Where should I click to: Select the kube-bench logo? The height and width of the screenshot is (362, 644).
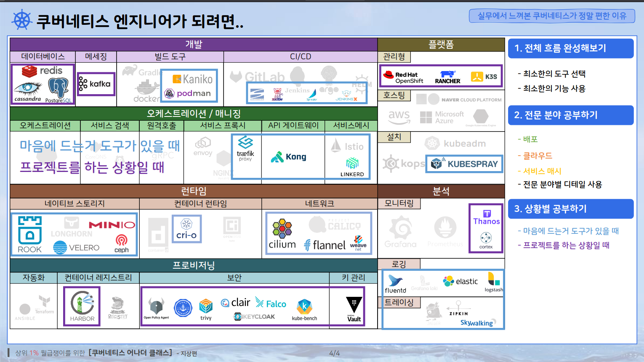304,310
